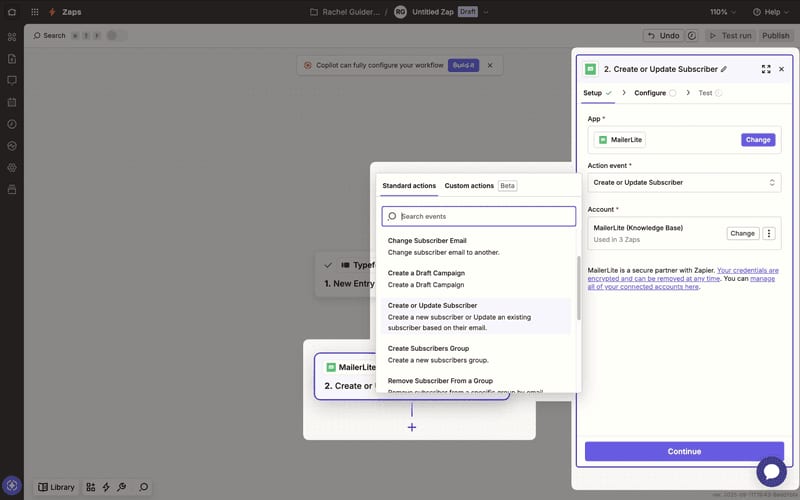Screen dimensions: 800x500
Task: Switch to Standard actions tab
Action: click(x=409, y=186)
